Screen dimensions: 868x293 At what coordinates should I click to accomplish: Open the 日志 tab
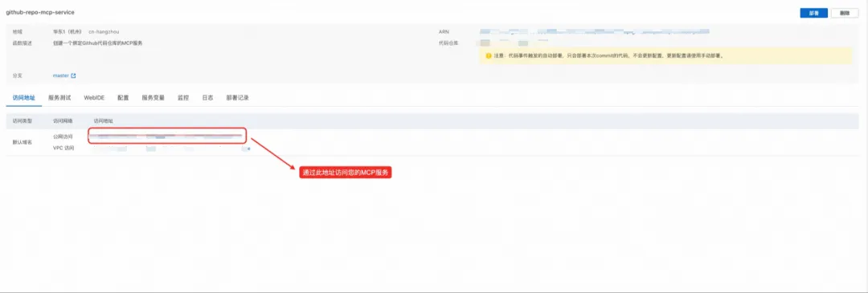tap(207, 98)
